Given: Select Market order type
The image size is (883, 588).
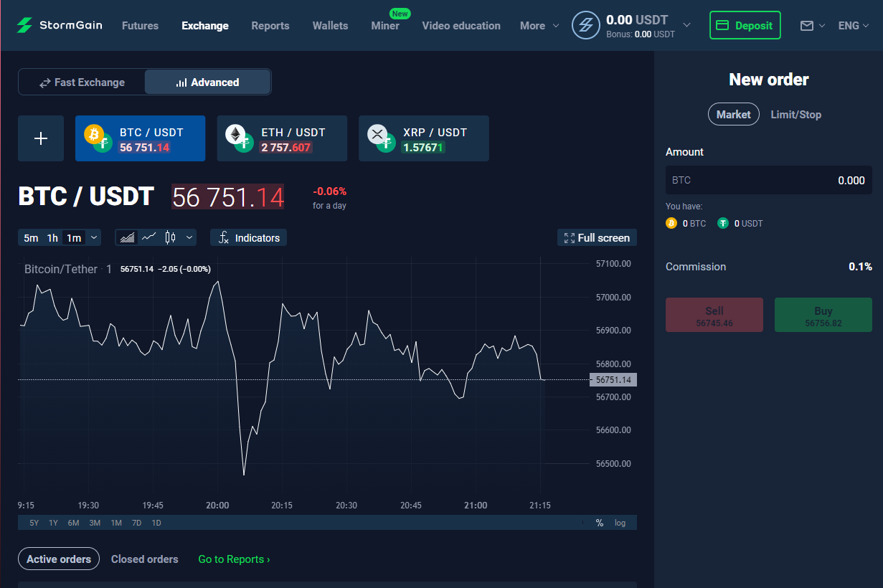Looking at the screenshot, I should [x=733, y=114].
